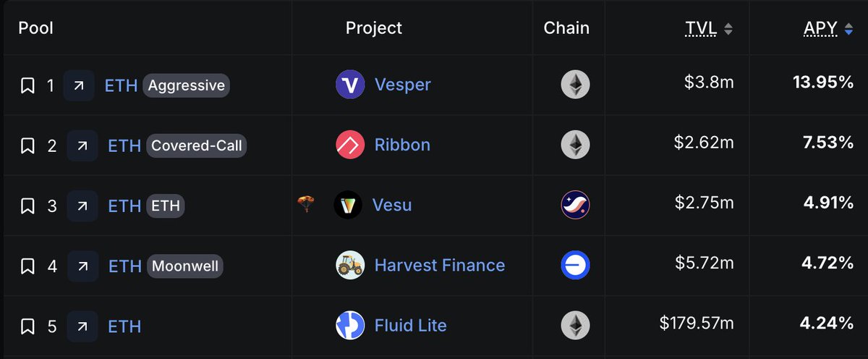This screenshot has width=868, height=359.
Task: Click the Ribbon project logo
Action: [x=351, y=145]
